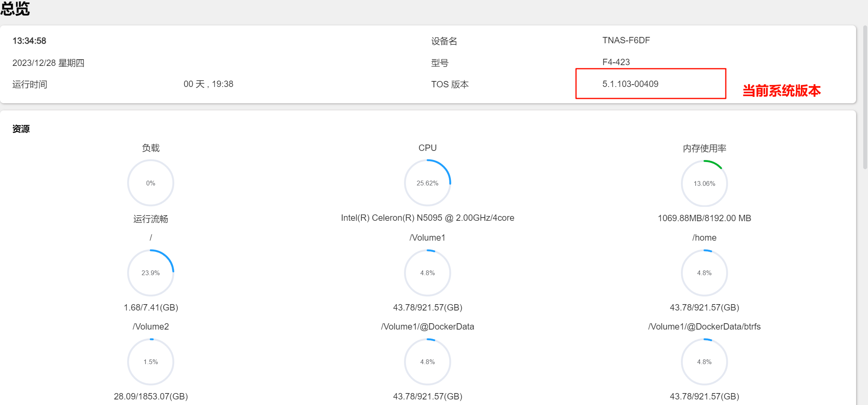Click the 资源 section heading

tap(21, 129)
